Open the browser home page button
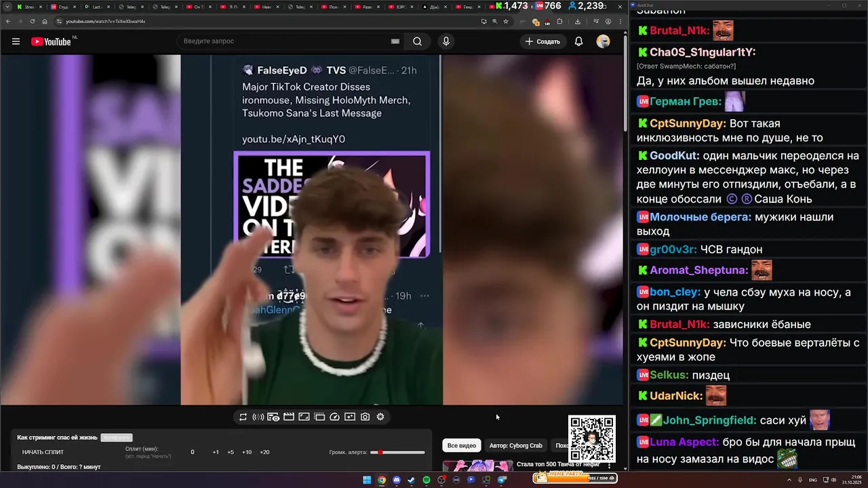Image resolution: width=868 pixels, height=488 pixels. (44, 21)
